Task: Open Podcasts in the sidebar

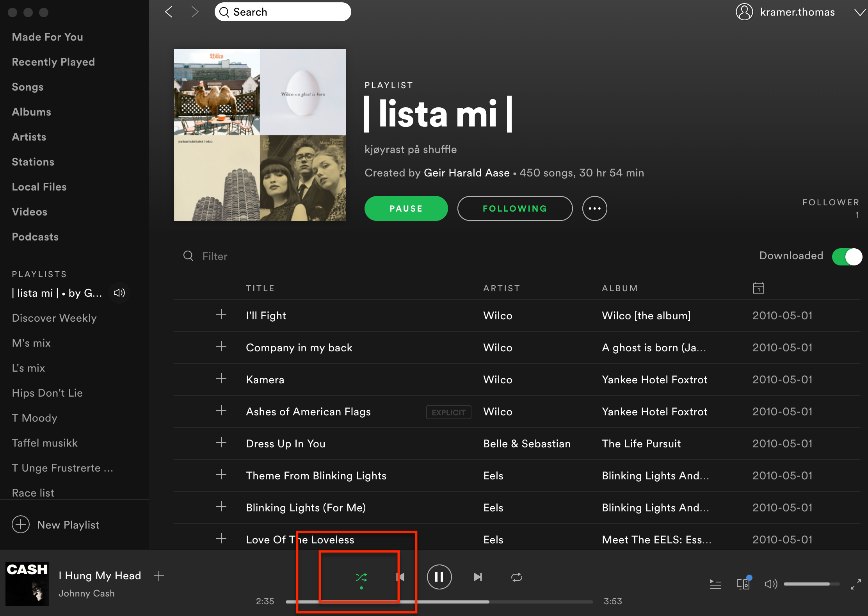Action: (36, 237)
